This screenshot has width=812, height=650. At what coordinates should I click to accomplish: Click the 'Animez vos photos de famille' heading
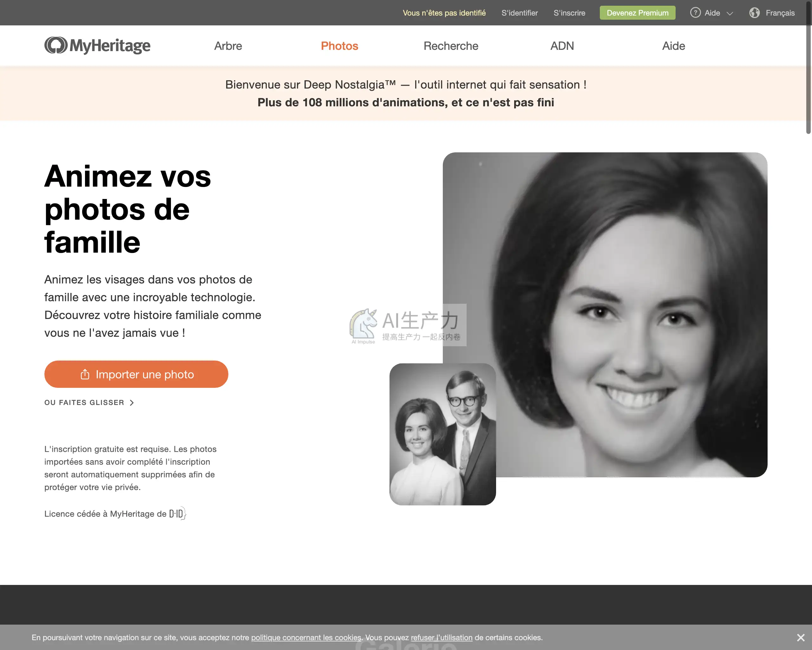point(128,209)
